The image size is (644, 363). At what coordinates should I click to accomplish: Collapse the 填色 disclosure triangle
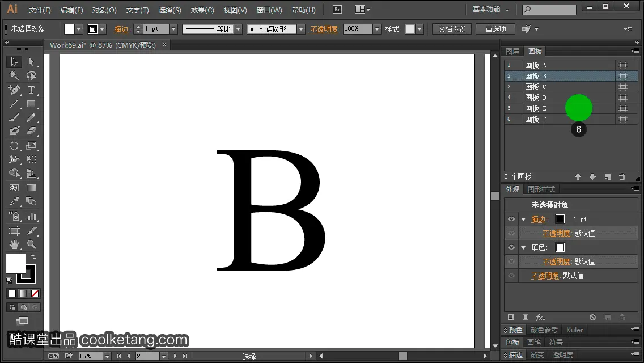pyautogui.click(x=523, y=248)
